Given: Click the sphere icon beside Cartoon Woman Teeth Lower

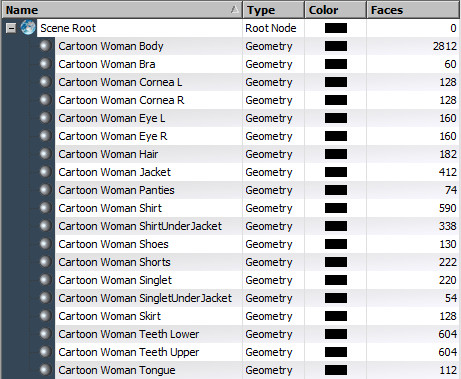Looking at the screenshot, I should [x=45, y=334].
